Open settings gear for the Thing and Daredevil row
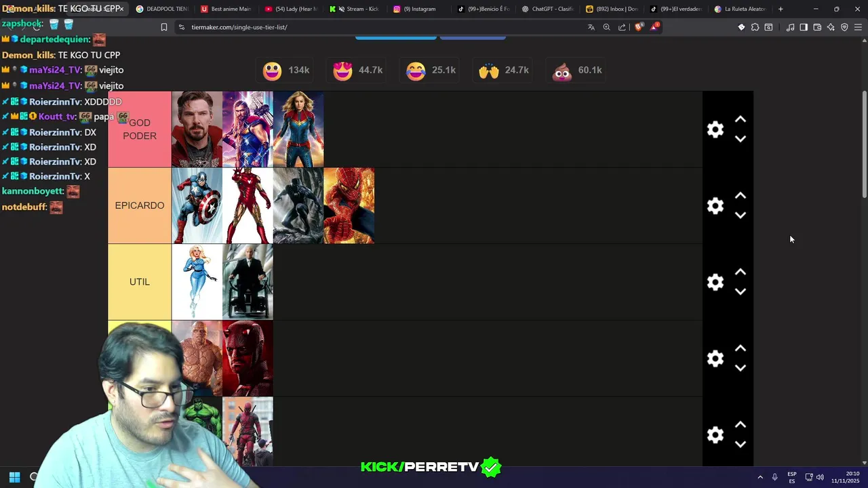 [715, 359]
